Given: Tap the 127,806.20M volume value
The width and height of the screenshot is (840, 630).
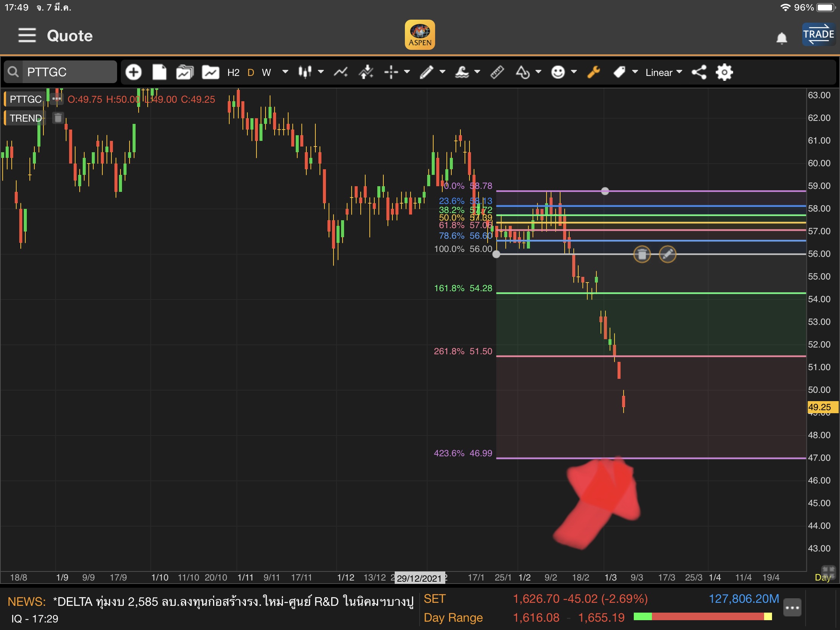Looking at the screenshot, I should [x=744, y=599].
